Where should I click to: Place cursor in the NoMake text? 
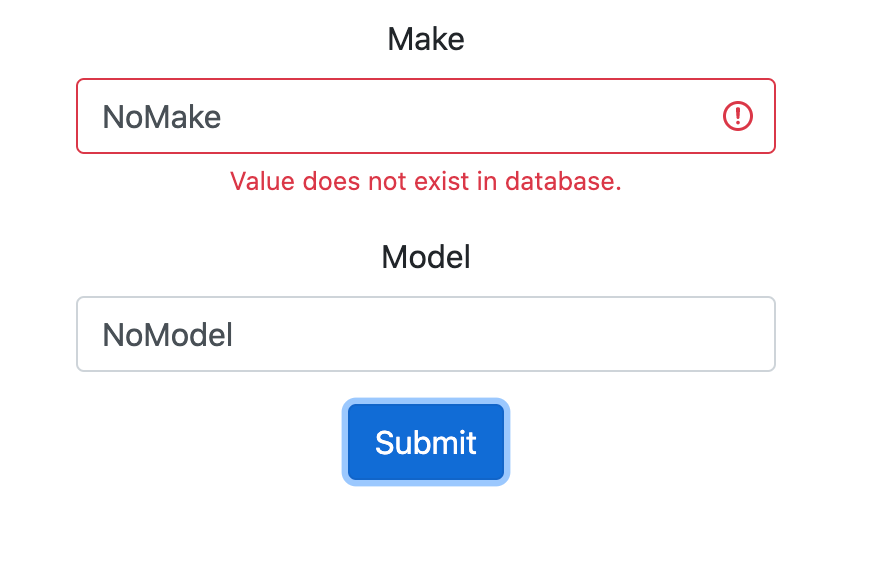point(162,117)
